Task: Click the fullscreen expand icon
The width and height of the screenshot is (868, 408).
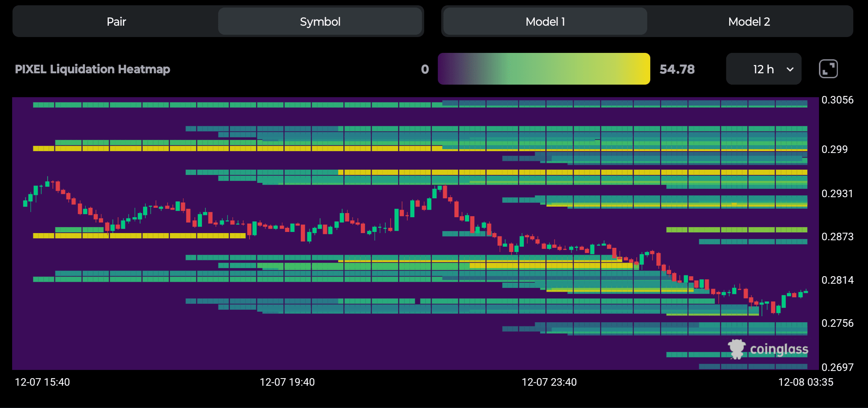Action: tap(828, 69)
